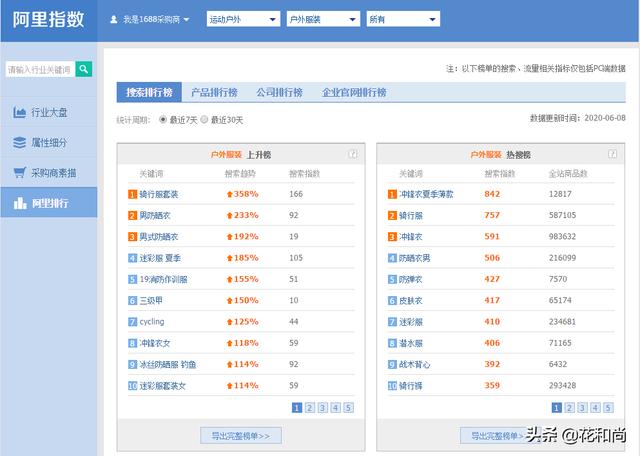640x456 pixels.
Task: Export full 热搜榜 list button
Action: click(x=500, y=436)
